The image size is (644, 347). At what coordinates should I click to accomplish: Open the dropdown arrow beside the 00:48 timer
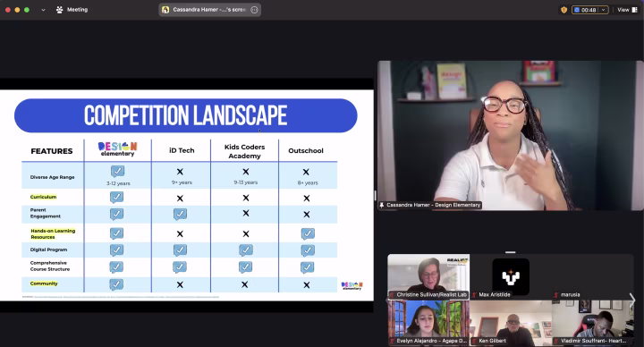point(604,10)
